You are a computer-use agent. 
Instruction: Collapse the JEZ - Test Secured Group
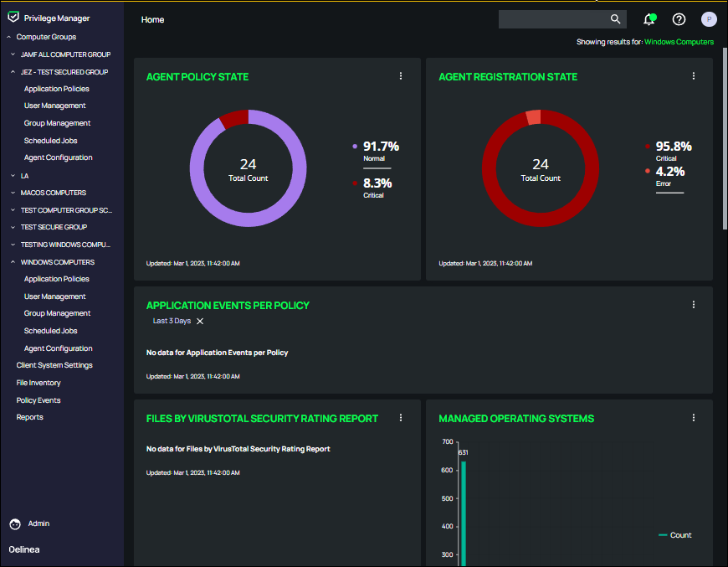click(x=13, y=72)
